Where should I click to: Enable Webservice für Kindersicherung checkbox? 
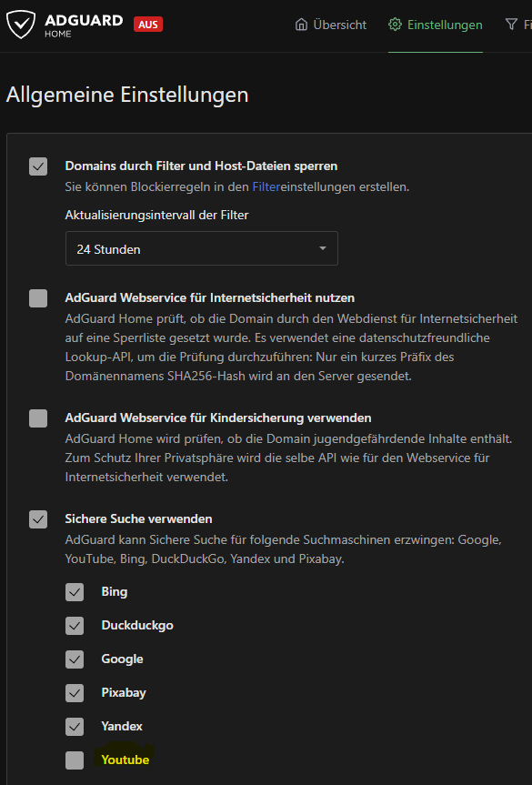[38, 418]
